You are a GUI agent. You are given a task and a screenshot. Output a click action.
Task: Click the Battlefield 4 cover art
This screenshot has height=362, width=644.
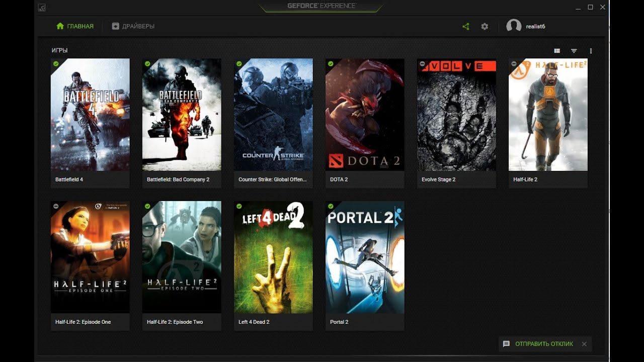coord(90,115)
